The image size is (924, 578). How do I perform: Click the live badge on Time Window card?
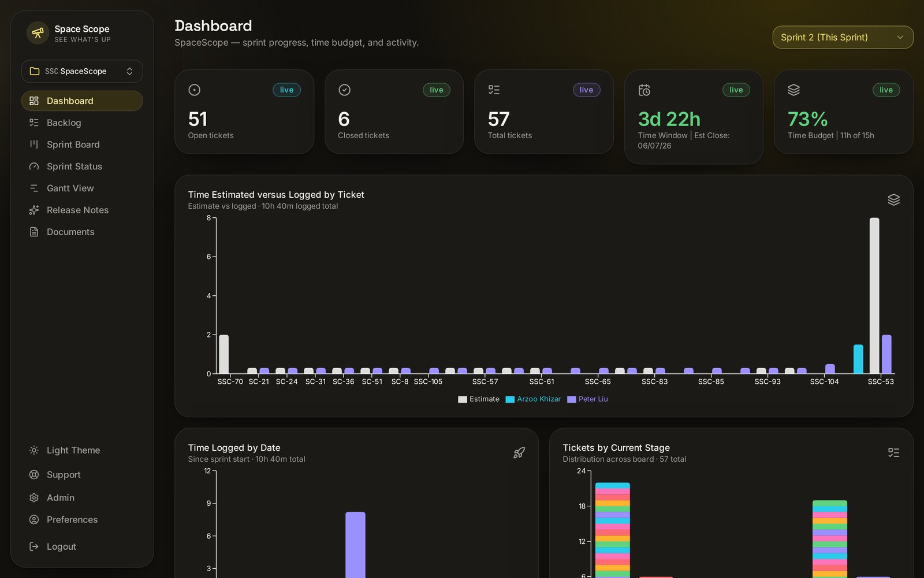click(736, 90)
